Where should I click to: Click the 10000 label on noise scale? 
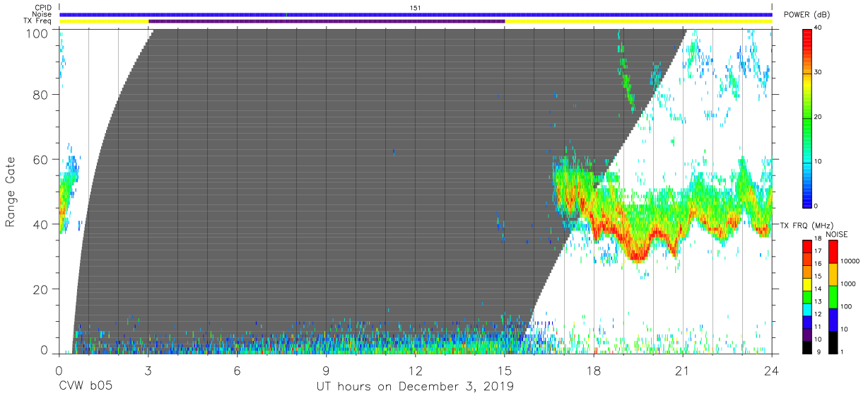pyautogui.click(x=850, y=261)
